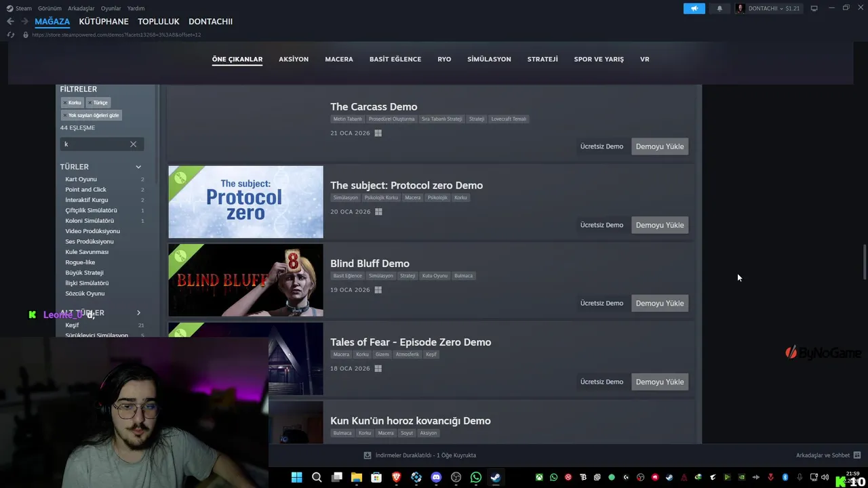Launch Brave browser from taskbar
The width and height of the screenshot is (868, 488).
(x=396, y=477)
